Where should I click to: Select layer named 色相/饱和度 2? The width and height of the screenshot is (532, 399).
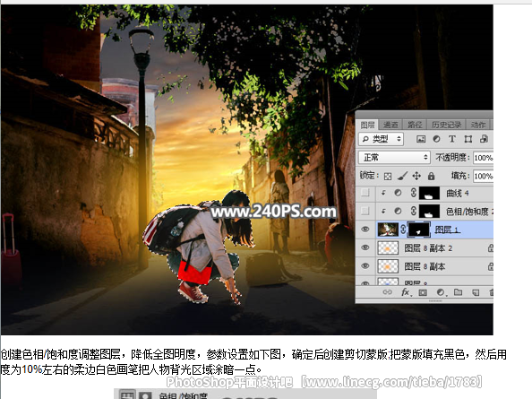coord(469,212)
